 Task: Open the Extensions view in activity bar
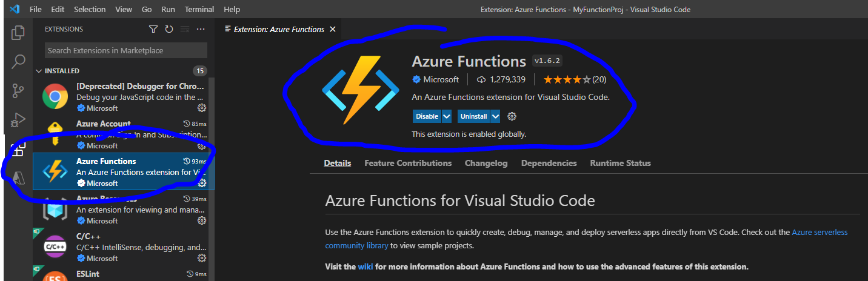pos(18,150)
